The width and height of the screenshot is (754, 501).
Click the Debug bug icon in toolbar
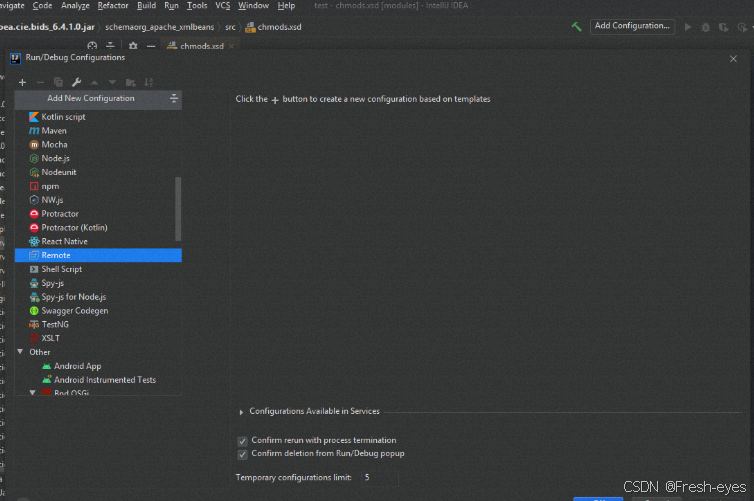(x=705, y=27)
